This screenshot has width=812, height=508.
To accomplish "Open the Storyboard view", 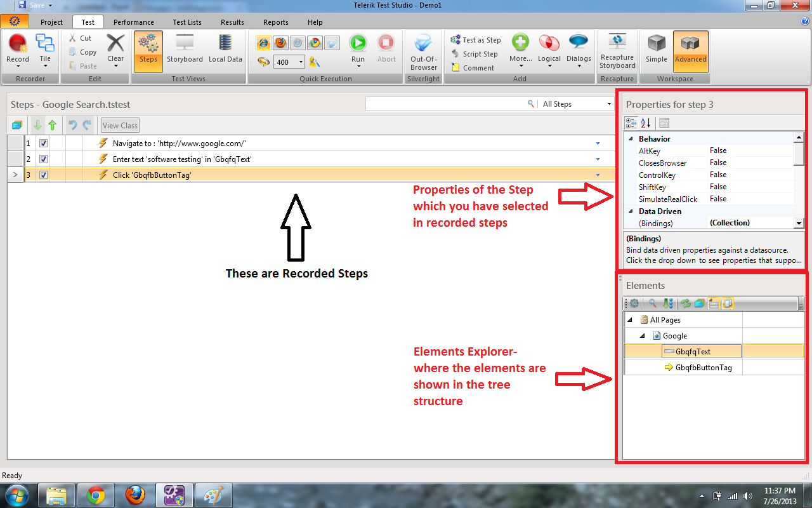I will point(185,48).
